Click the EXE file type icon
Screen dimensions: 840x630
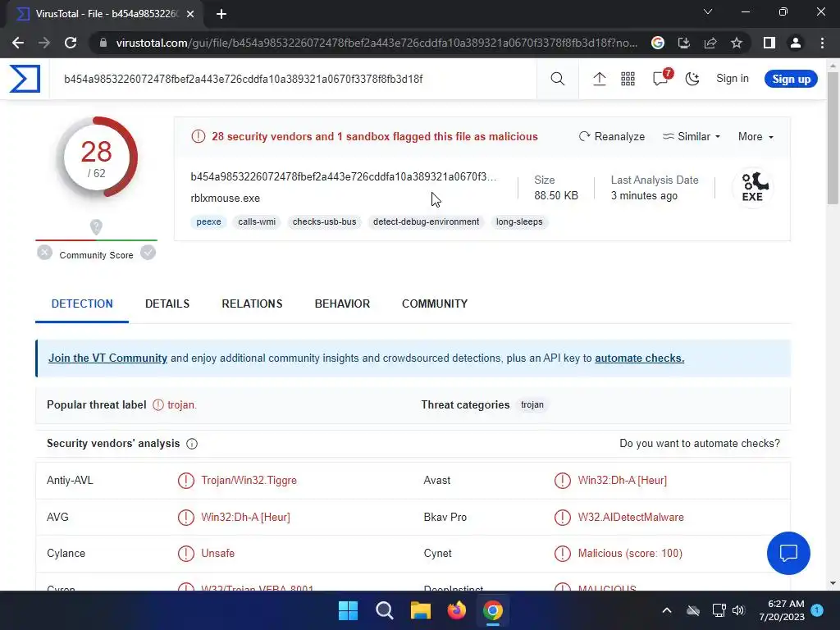click(753, 188)
